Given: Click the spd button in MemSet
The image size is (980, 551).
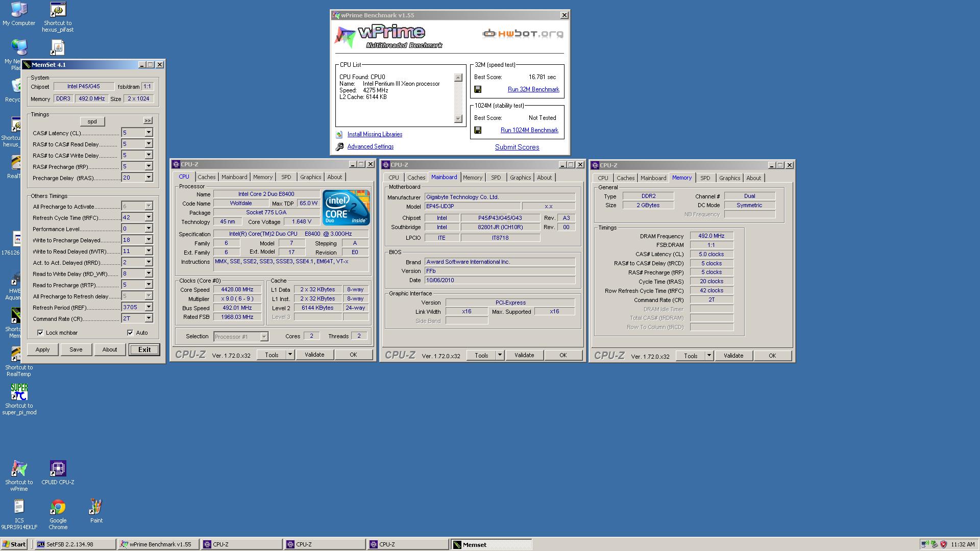Looking at the screenshot, I should 92,121.
